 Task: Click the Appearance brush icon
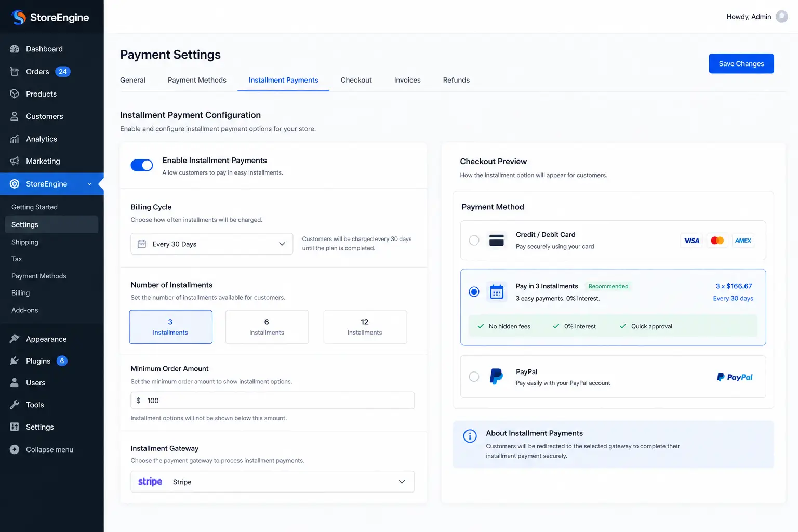click(x=15, y=339)
